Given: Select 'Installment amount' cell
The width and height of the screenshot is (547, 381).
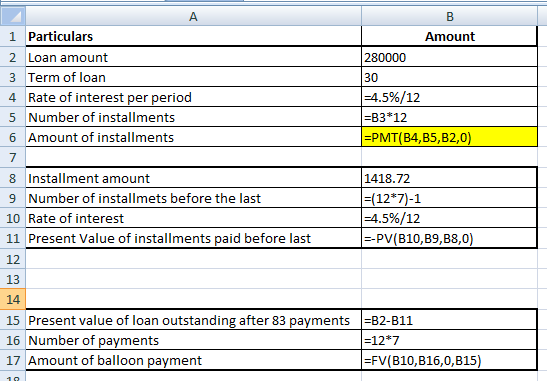Looking at the screenshot, I should (193, 178).
